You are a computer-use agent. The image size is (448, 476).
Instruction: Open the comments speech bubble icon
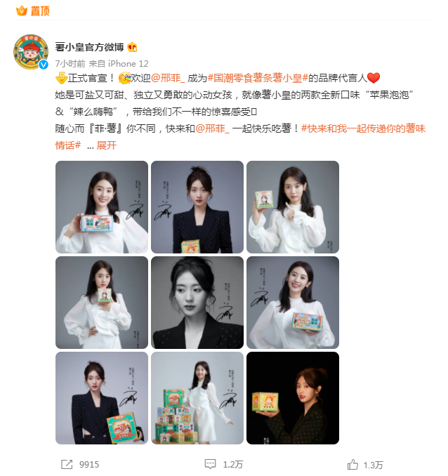(210, 464)
